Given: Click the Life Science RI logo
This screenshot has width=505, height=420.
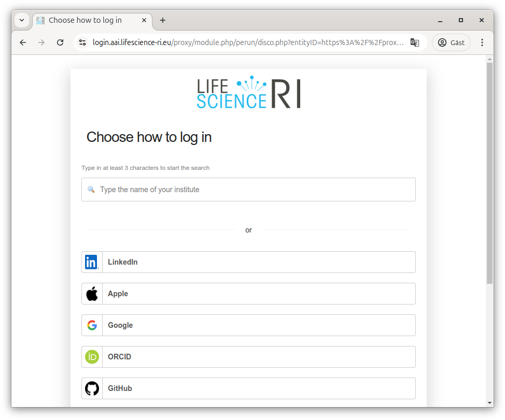Looking at the screenshot, I should pos(248,93).
